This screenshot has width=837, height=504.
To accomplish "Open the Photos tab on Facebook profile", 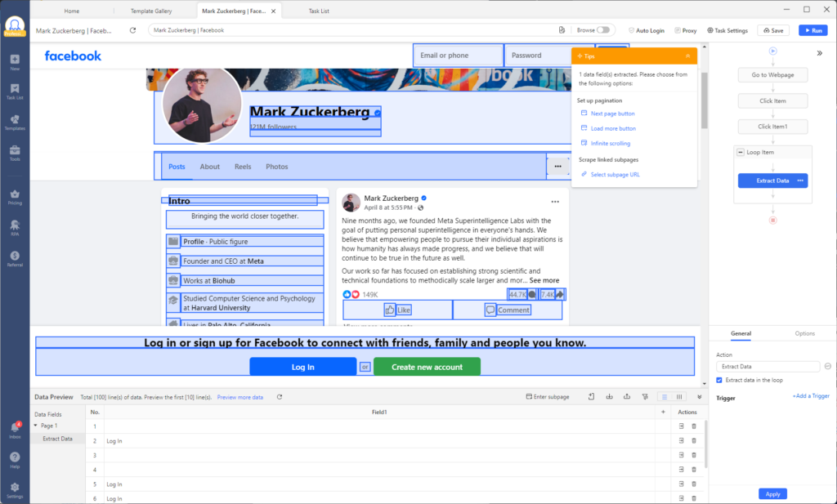I will [x=276, y=167].
